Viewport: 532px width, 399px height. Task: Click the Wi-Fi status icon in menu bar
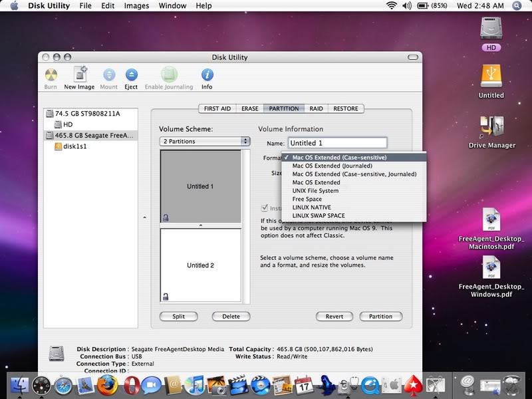pos(392,5)
